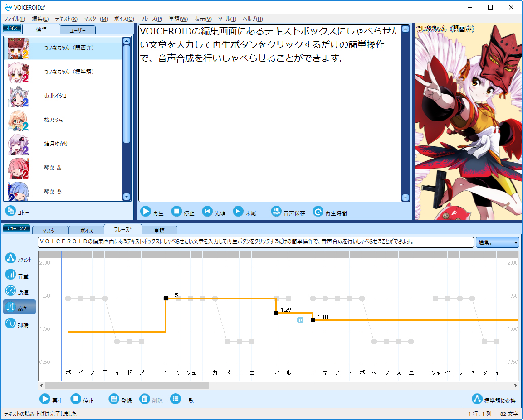
Task: Open the マスター(M) menu
Action: (96, 19)
